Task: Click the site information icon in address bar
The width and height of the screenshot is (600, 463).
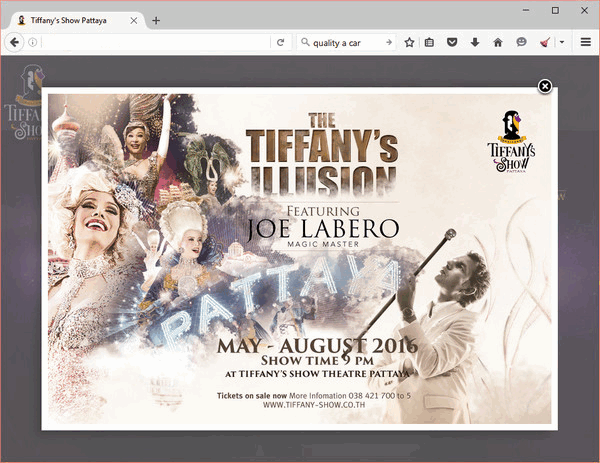Action: (33, 42)
